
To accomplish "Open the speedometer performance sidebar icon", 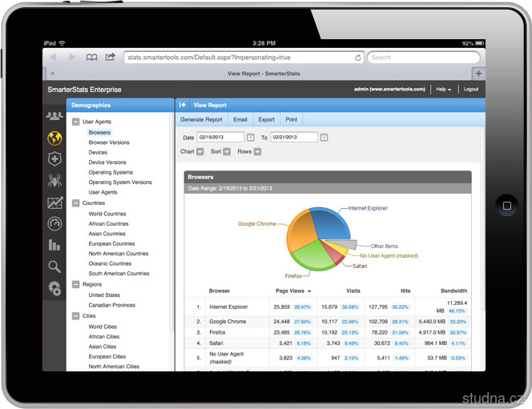I will click(54, 223).
